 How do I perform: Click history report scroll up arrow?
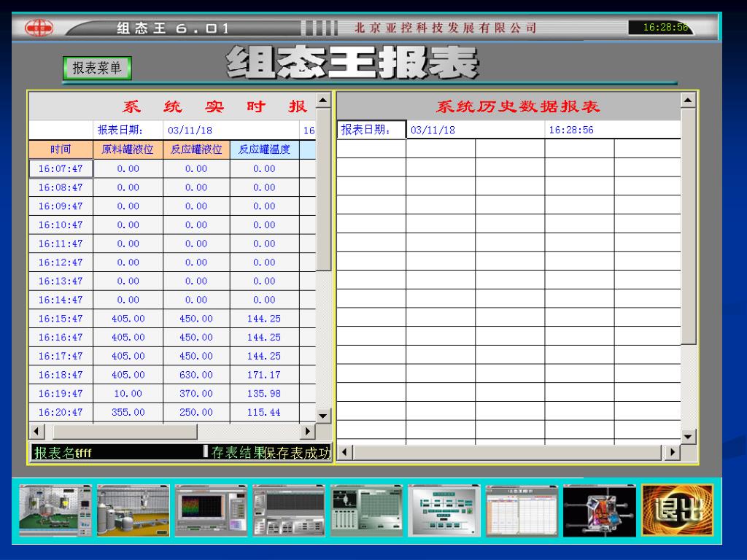tap(688, 101)
